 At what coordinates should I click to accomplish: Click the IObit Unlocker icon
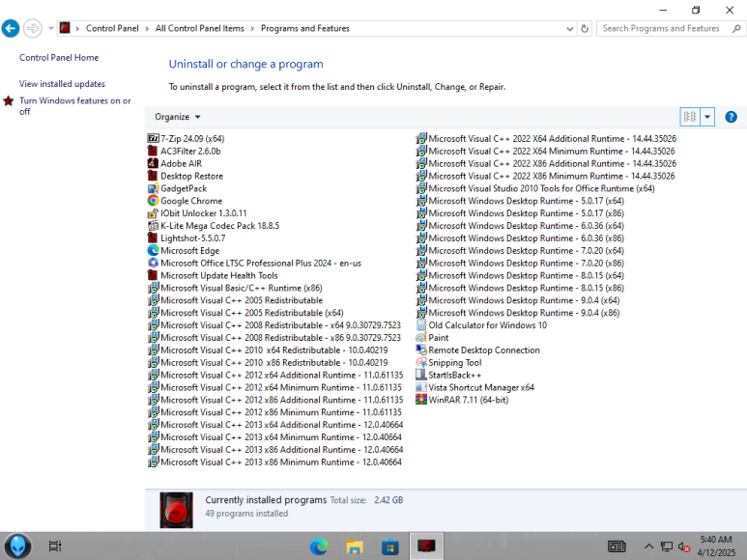tap(153, 213)
